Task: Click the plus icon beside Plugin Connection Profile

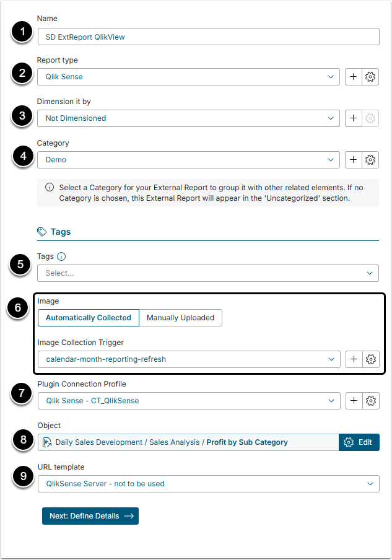Action: pyautogui.click(x=354, y=401)
